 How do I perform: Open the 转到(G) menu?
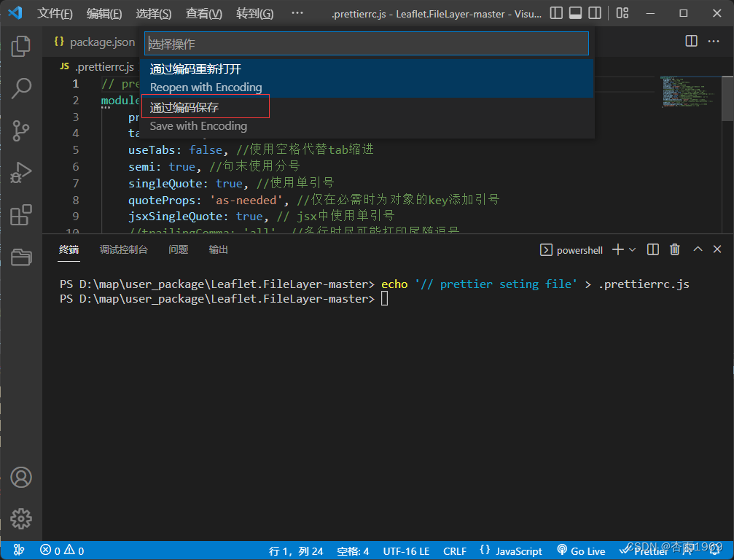click(x=254, y=14)
